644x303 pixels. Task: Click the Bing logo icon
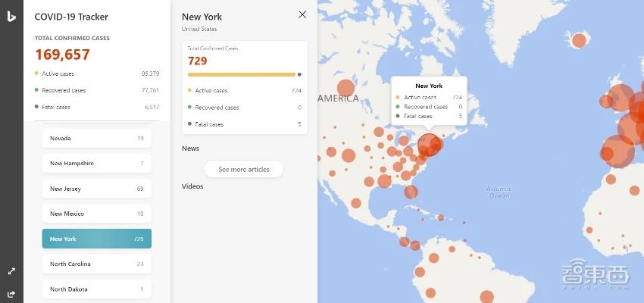[11, 15]
